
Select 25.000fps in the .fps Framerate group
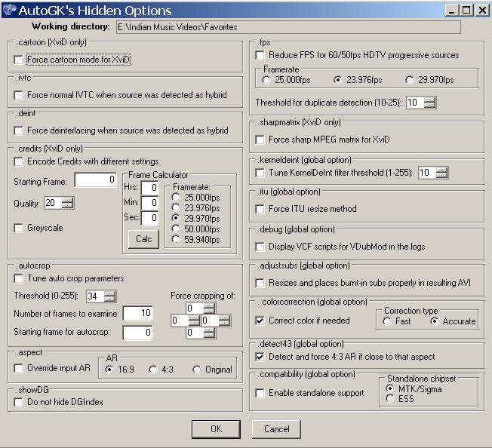tap(266, 80)
